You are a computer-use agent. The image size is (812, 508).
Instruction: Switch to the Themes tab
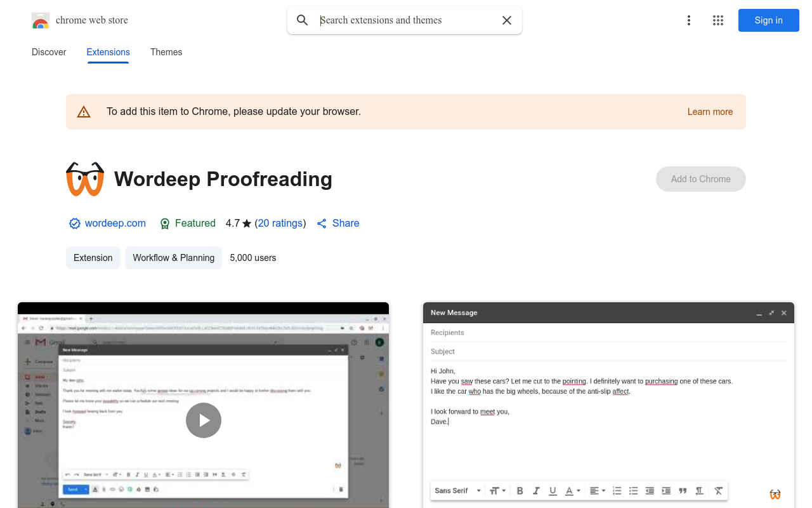(166, 52)
